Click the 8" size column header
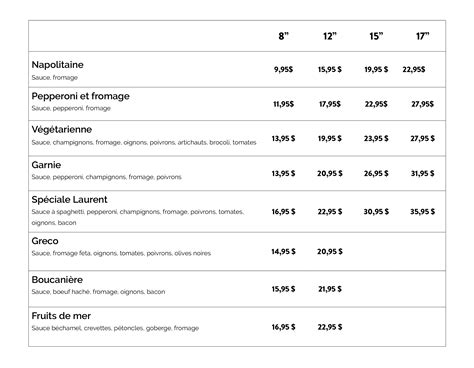This screenshot has width=474, height=368. tap(283, 36)
